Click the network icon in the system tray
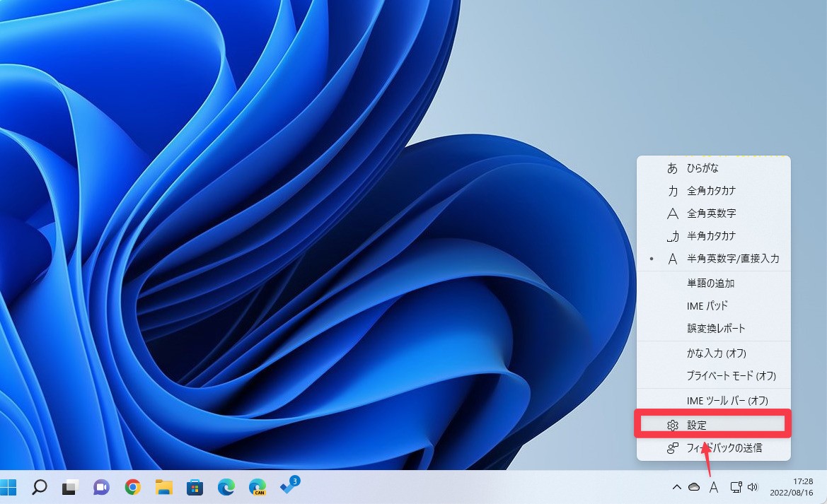827x504 pixels. (x=736, y=487)
